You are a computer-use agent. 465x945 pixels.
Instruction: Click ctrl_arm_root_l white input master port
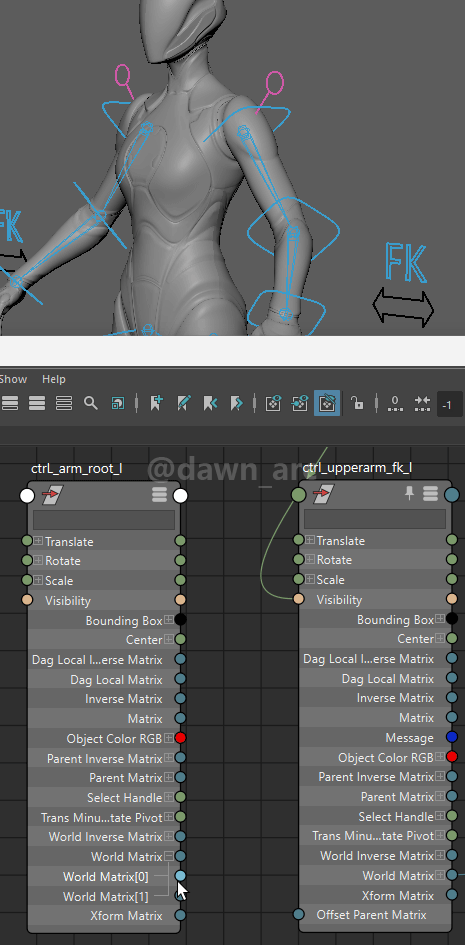(27, 495)
